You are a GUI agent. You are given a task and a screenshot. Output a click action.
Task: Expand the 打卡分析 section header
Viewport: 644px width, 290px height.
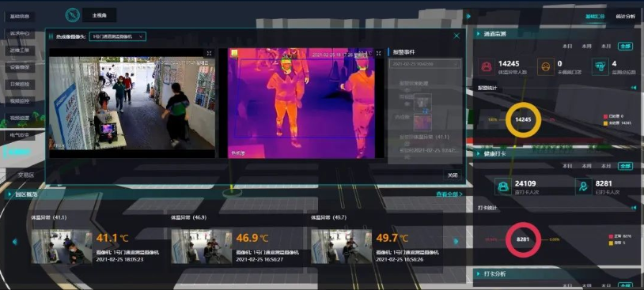coord(556,273)
